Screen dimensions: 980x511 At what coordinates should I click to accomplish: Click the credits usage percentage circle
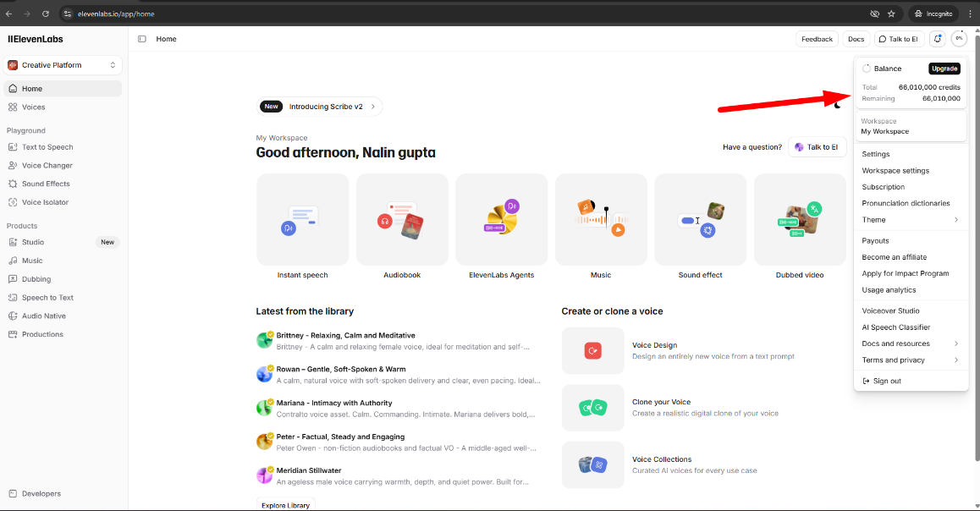(x=959, y=39)
